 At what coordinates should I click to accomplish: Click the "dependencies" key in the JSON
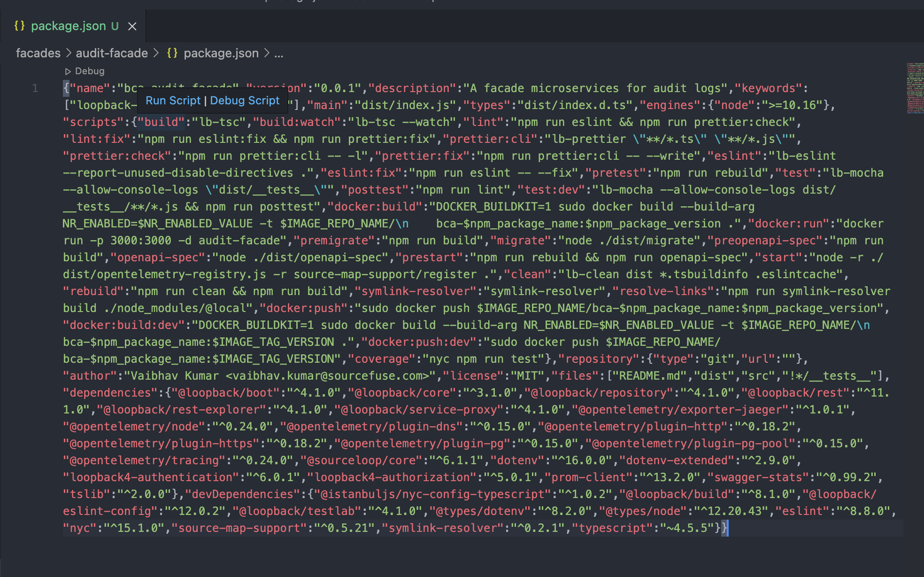click(108, 392)
